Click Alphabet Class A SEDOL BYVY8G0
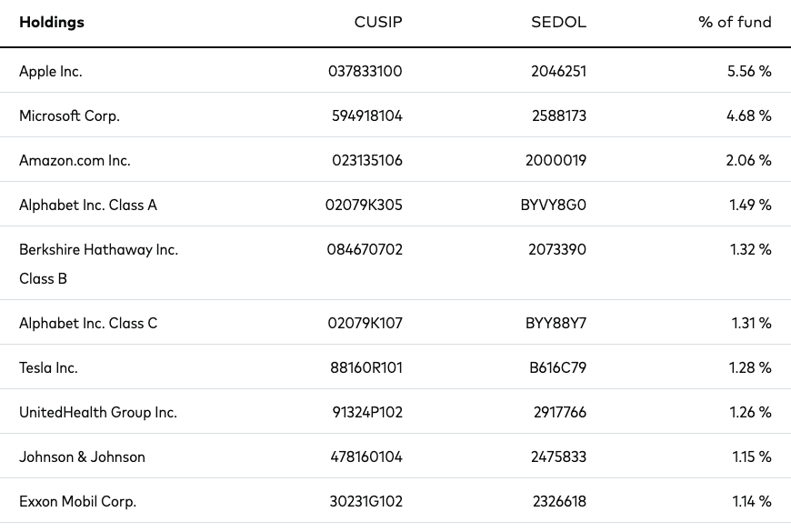791x532 pixels. pyautogui.click(x=554, y=205)
